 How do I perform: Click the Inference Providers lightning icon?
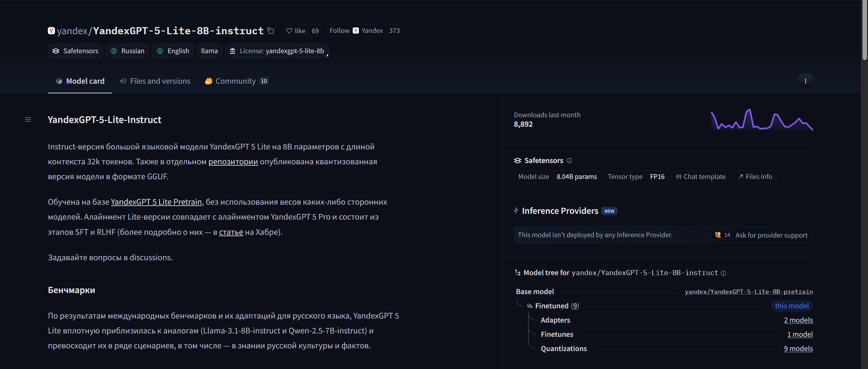pos(516,211)
